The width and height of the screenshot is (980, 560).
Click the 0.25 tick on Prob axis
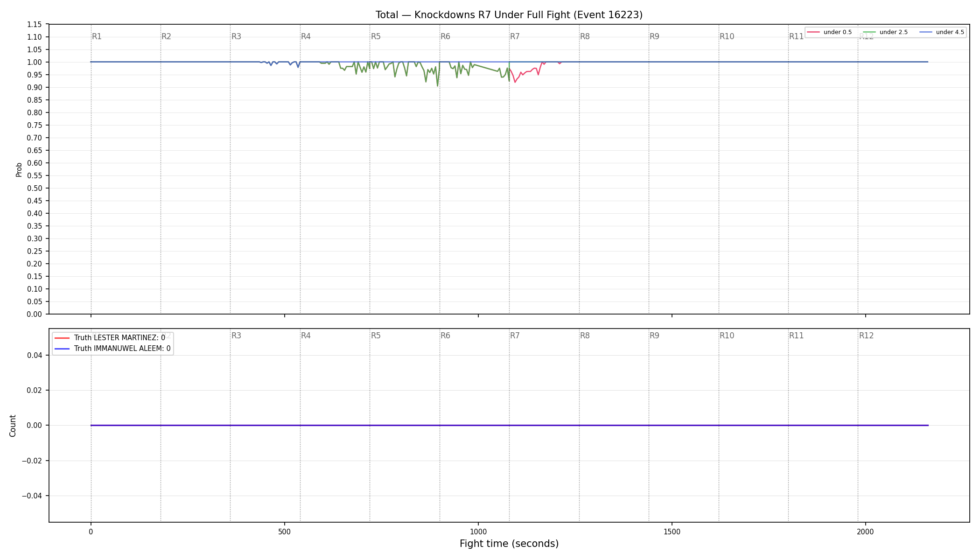35,252
